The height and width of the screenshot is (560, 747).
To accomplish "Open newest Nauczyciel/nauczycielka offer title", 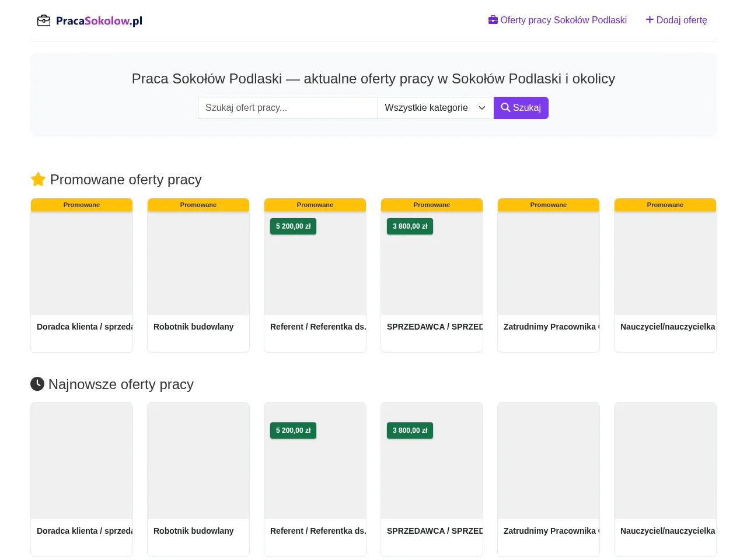I will tap(668, 531).
